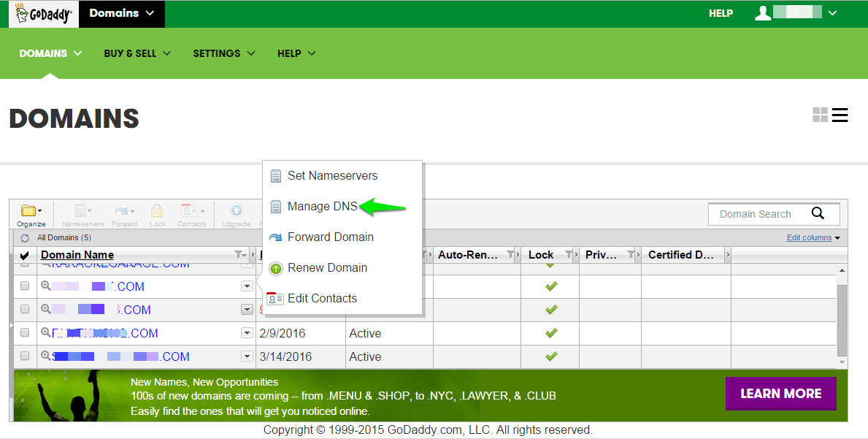
Task: Open the domain link expiring 2/9/2016
Action: (104, 333)
